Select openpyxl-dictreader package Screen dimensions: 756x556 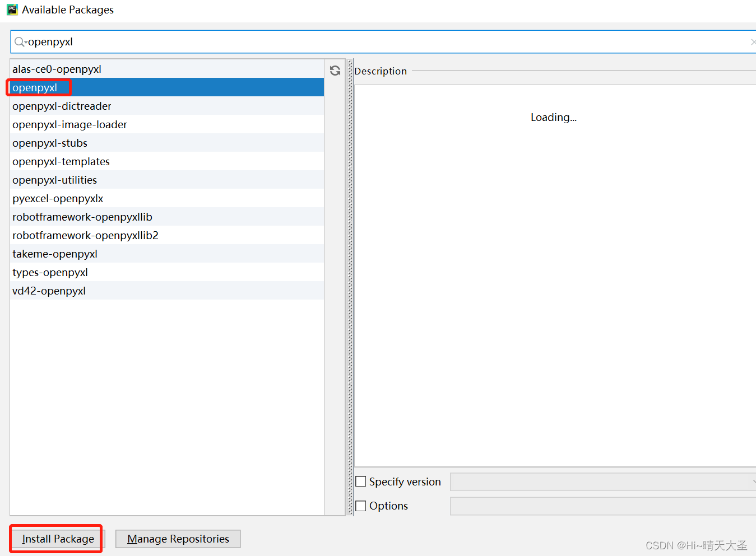[x=167, y=106]
